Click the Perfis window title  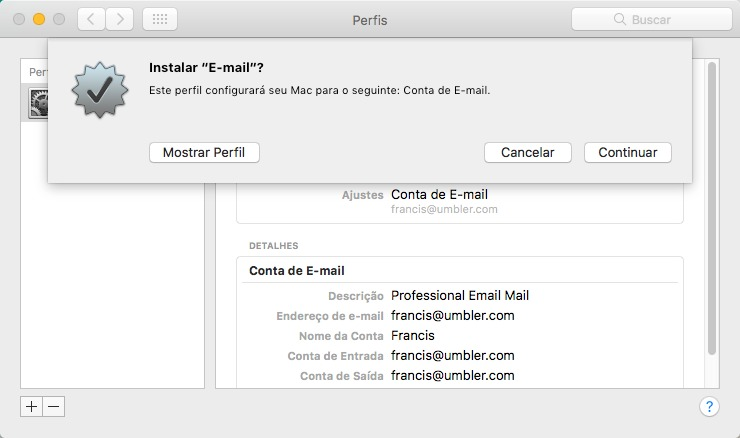[x=370, y=20]
